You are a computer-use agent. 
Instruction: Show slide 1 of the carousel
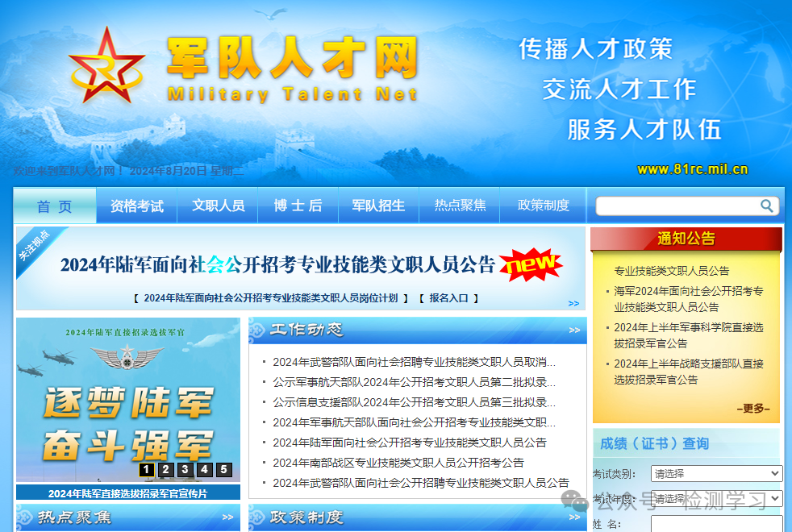pos(147,469)
